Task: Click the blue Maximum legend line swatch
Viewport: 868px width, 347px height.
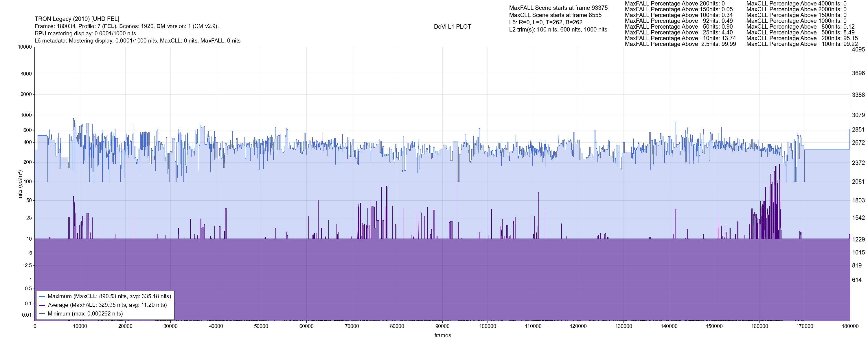Action: pyautogui.click(x=42, y=296)
